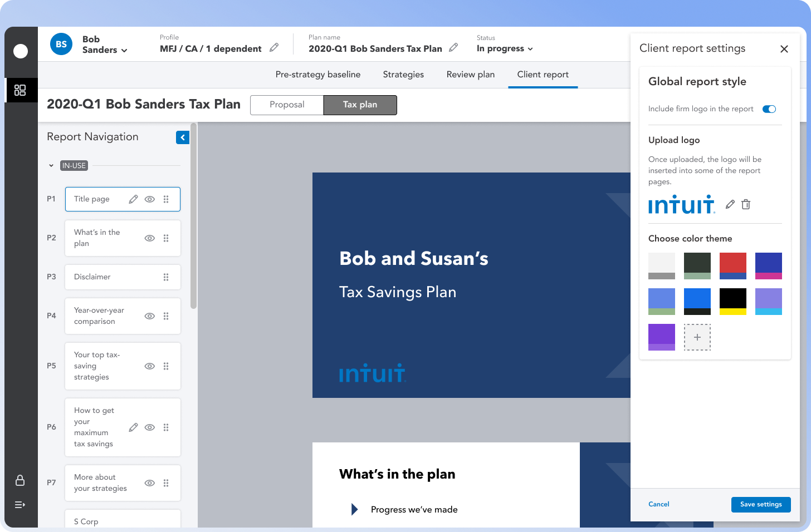Click the 2020-Q1 Bob Sanders Tax Plan name

[x=375, y=48]
